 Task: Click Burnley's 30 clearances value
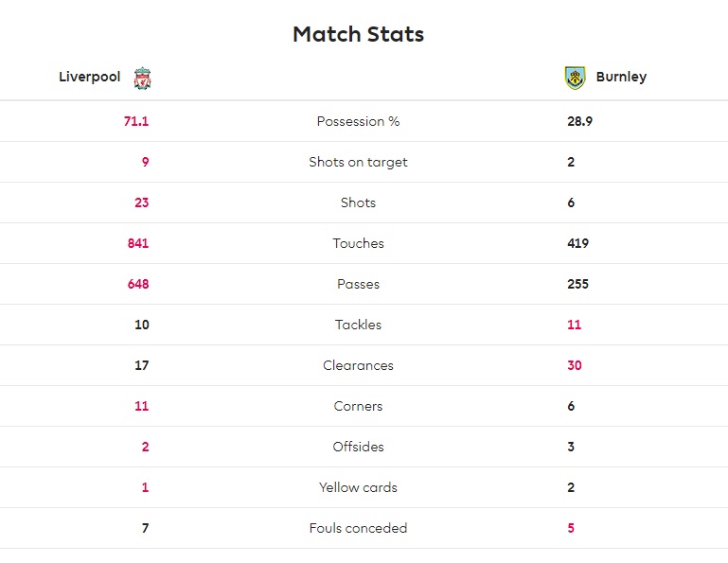pyautogui.click(x=575, y=365)
